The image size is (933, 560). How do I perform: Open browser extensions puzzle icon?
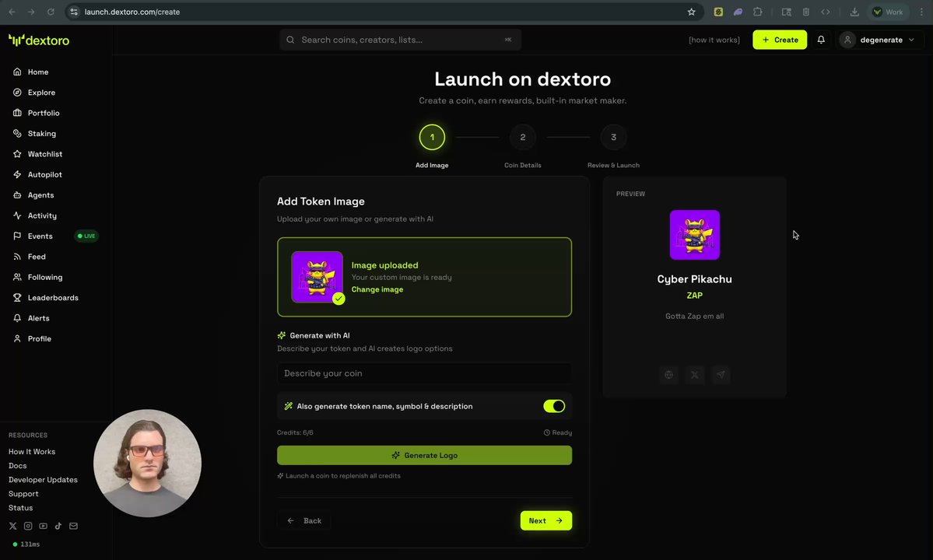click(x=757, y=12)
